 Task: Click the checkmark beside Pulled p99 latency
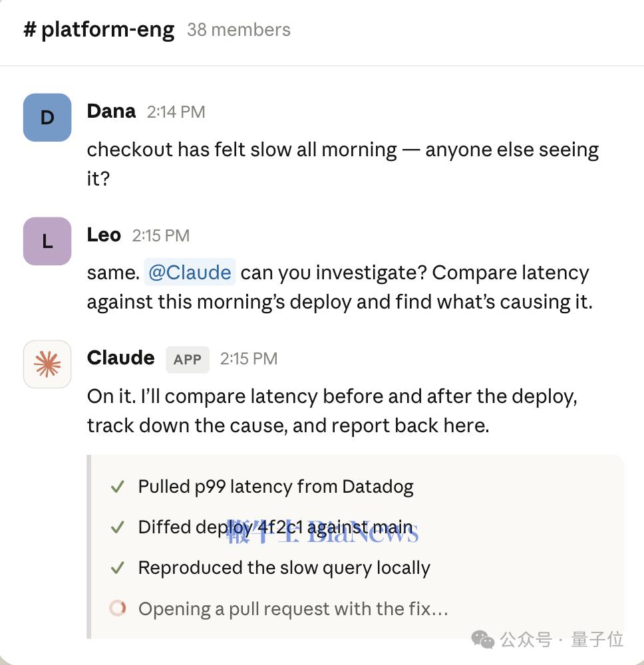117,487
